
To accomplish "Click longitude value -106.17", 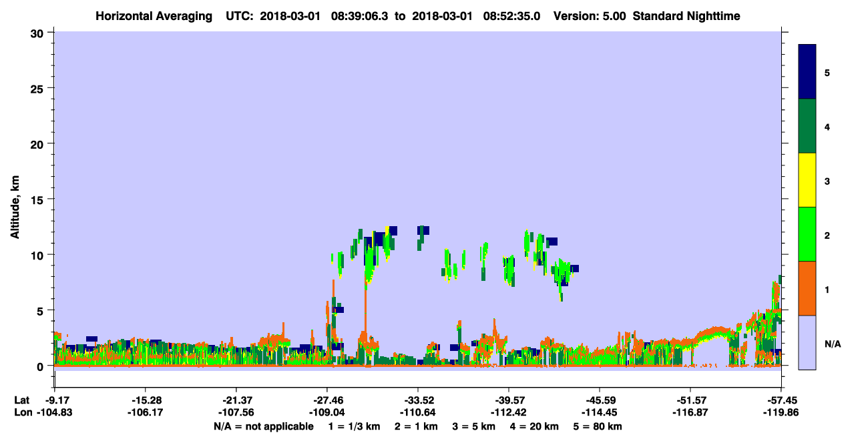I will (x=145, y=412).
